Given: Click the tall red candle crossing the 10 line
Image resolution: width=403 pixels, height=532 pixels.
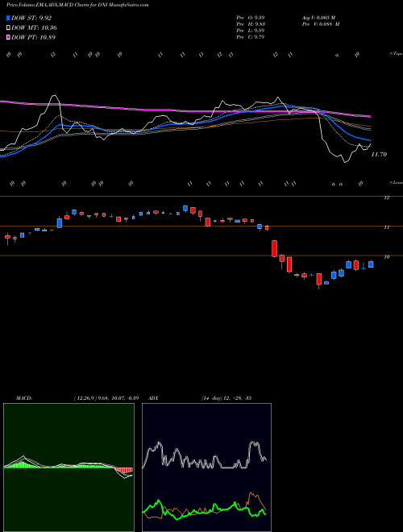Looking at the screenshot, I should pos(274,248).
